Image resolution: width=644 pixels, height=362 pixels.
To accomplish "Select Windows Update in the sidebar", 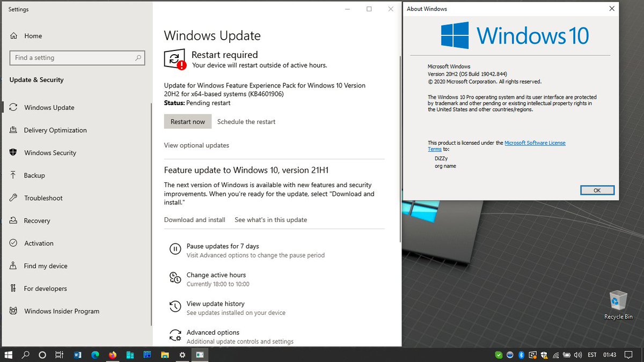I will point(49,107).
